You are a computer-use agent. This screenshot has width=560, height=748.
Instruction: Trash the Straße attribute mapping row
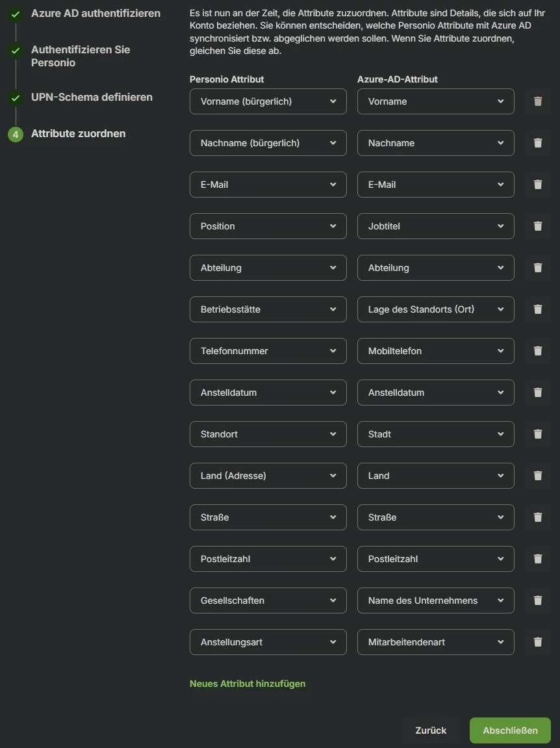click(538, 517)
